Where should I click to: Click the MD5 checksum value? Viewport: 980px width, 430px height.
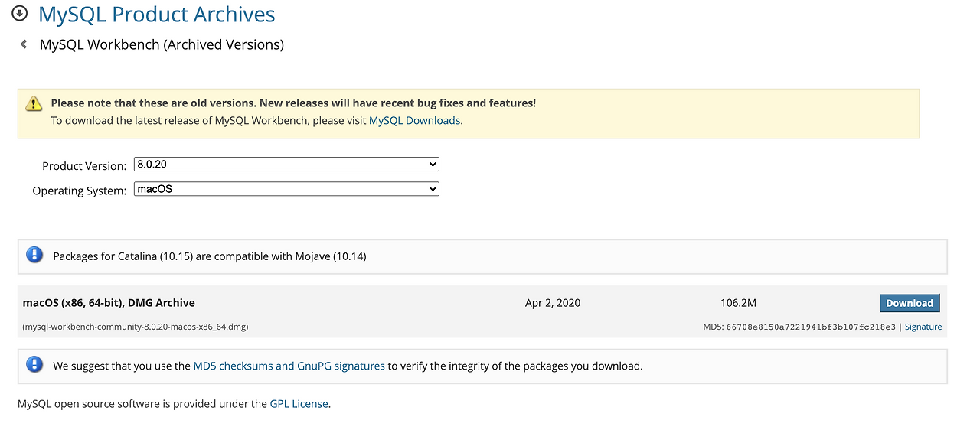811,327
